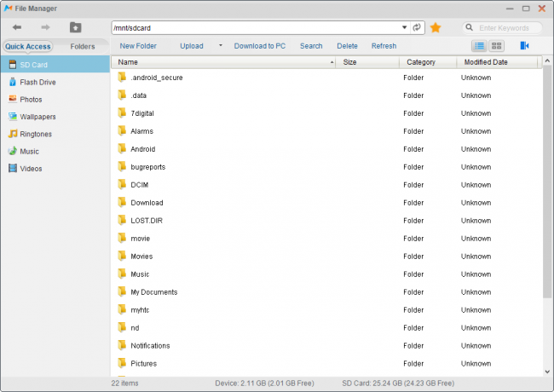Image resolution: width=554 pixels, height=392 pixels.
Task: Sort by Modified Date column header
Action: (x=497, y=62)
